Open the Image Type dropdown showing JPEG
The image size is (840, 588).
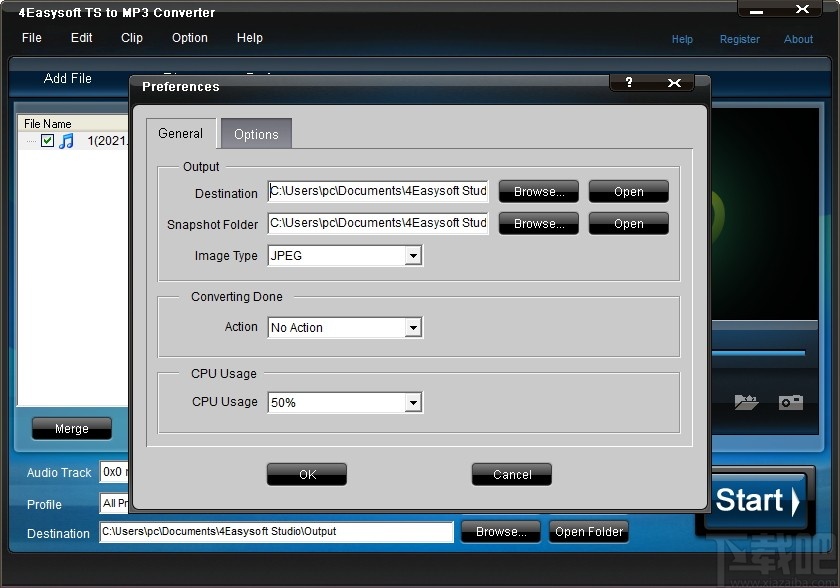coord(414,256)
